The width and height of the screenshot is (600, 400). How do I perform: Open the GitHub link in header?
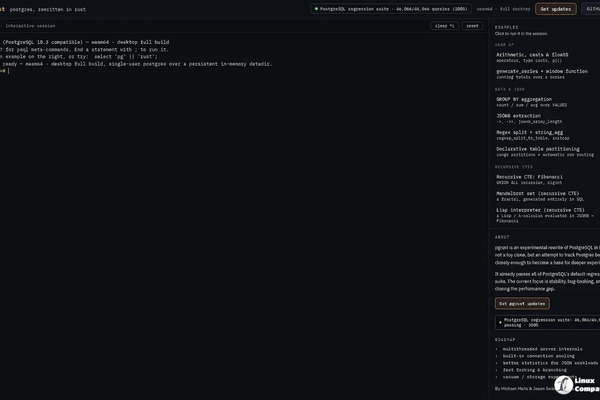point(591,9)
